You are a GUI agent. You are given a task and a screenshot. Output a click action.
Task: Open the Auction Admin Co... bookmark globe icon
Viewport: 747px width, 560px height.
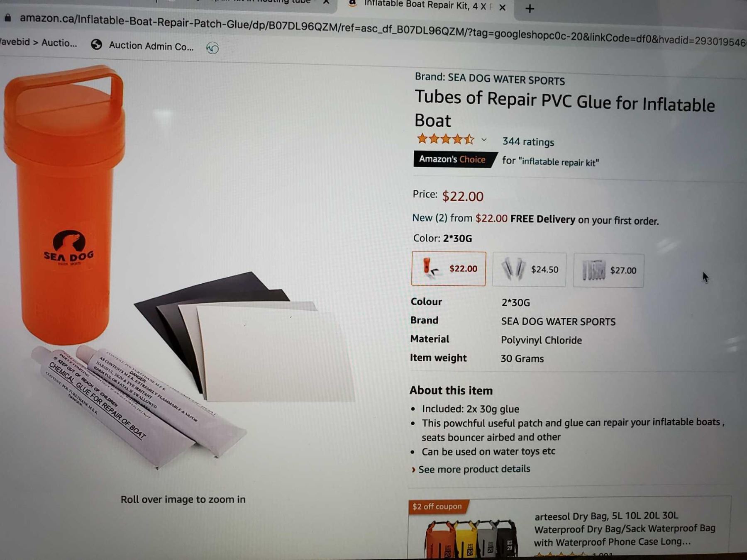(96, 44)
